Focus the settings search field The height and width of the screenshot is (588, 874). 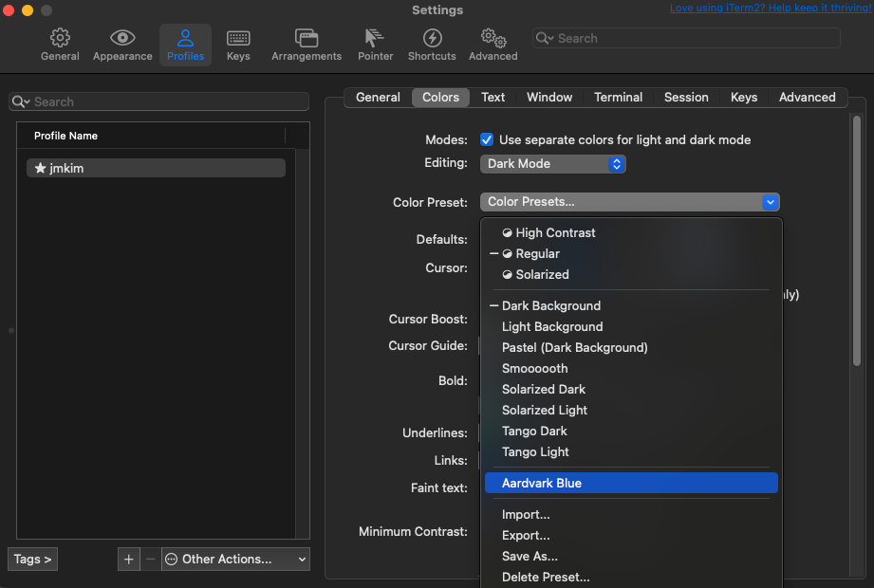[686, 38]
